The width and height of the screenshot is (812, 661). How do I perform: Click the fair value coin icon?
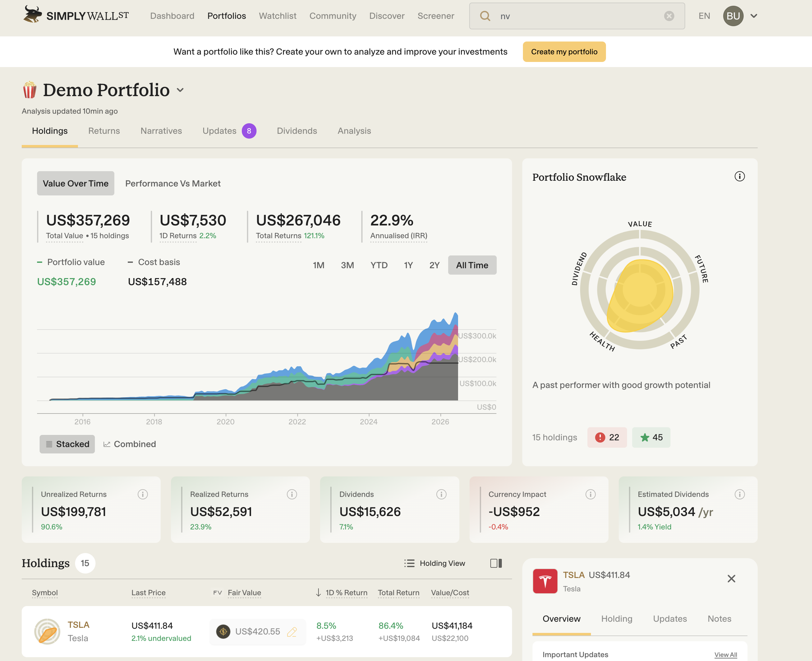(x=223, y=632)
